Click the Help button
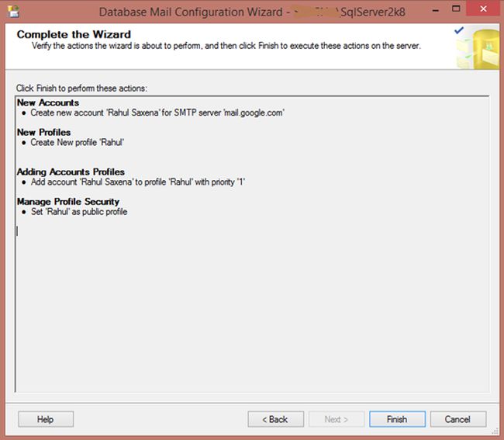 [x=45, y=419]
